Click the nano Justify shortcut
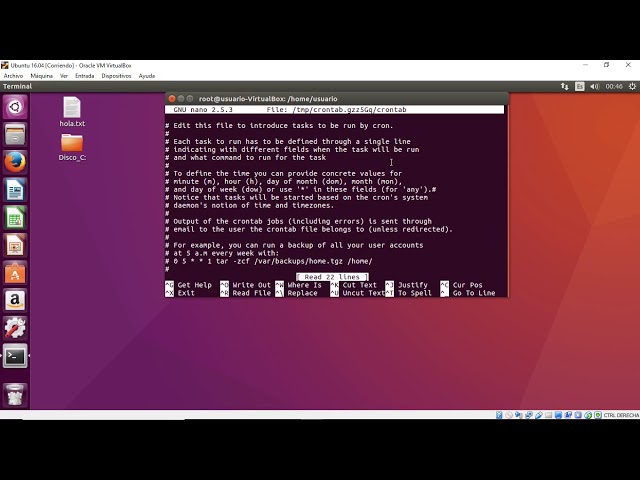Image resolution: width=640 pixels, height=480 pixels. pos(407,285)
